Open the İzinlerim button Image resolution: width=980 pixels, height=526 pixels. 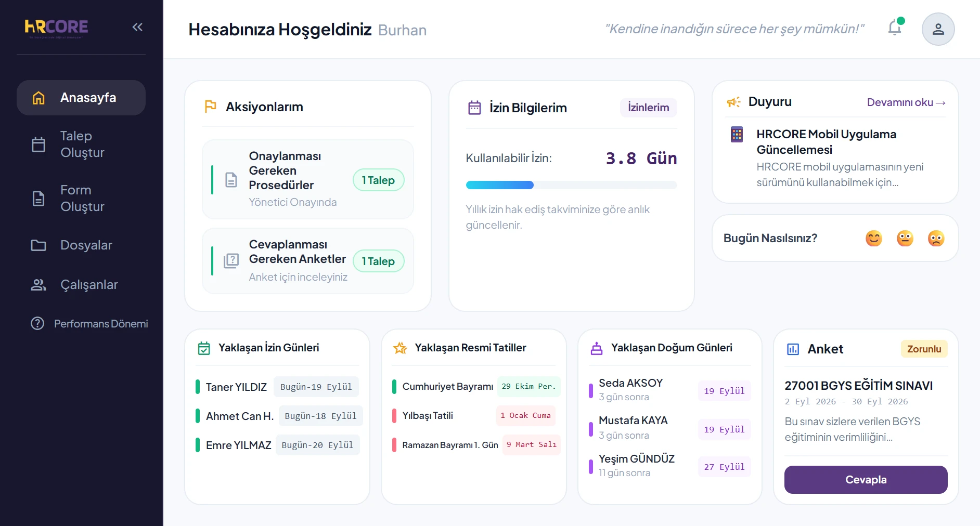[649, 108]
